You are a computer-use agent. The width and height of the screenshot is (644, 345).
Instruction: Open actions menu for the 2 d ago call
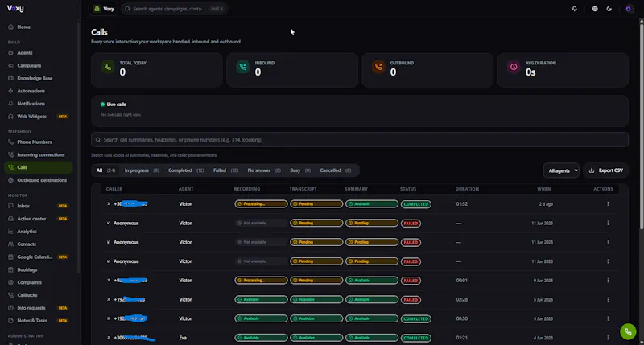pos(608,204)
